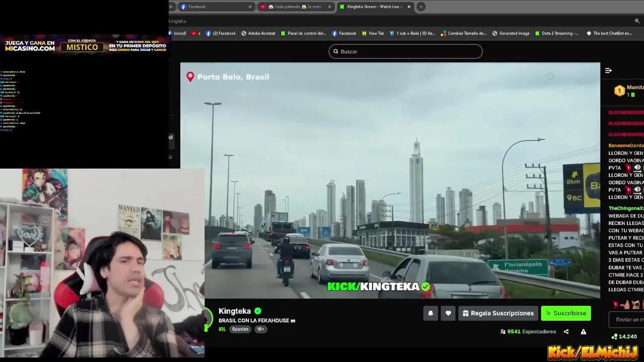The image size is (644, 362).
Task: Close the Facebook browser tab
Action: (x=250, y=7)
